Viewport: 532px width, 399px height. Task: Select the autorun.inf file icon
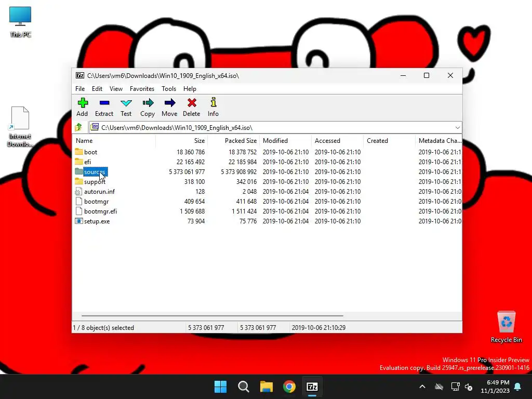click(x=78, y=191)
